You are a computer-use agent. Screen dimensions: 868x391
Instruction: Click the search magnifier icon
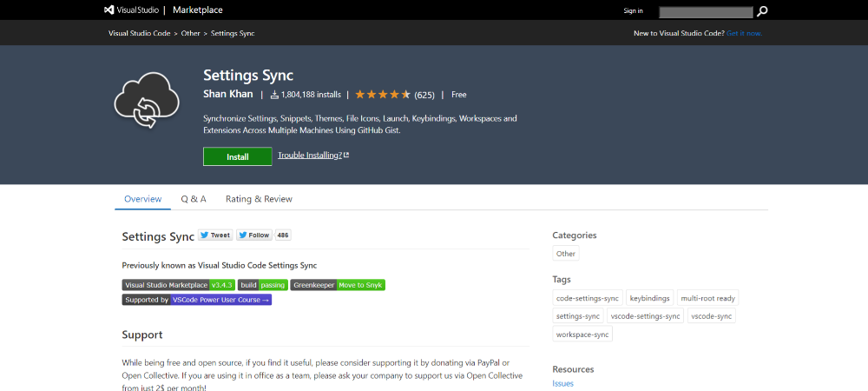(762, 11)
